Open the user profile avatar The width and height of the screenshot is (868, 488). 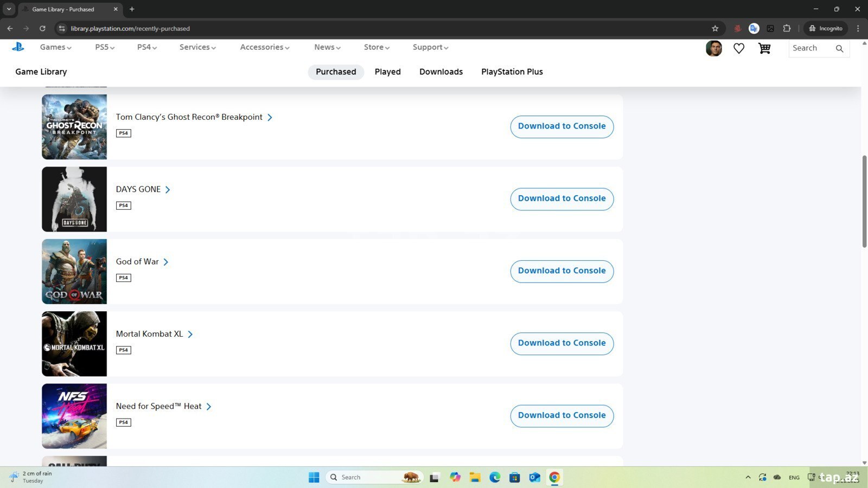(x=714, y=48)
